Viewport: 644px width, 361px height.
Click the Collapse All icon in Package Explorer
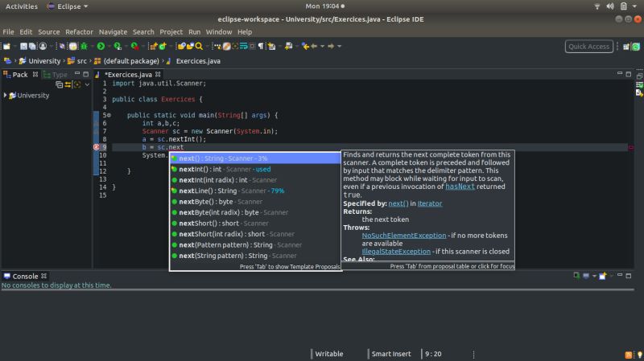(59, 84)
